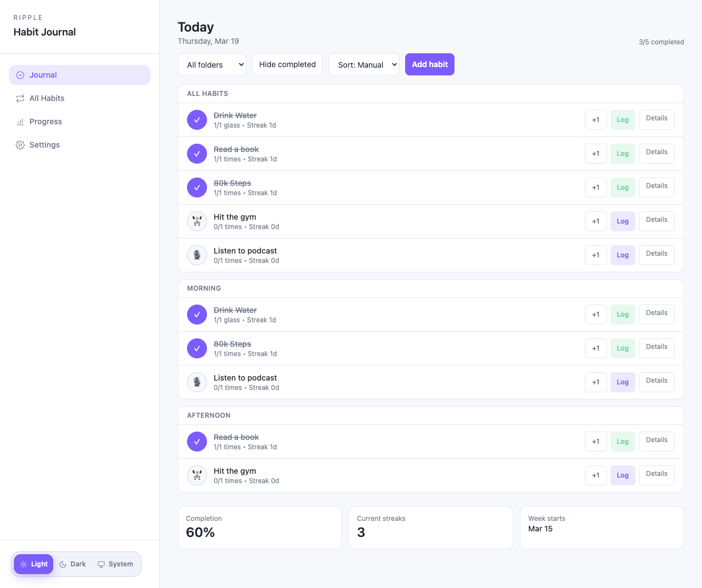Toggle Listen to podcast completion in Morning

[197, 382]
